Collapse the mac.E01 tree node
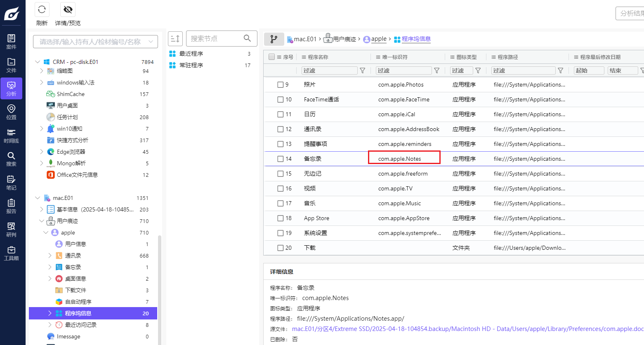Viewport: 644px width, 345px height. click(x=38, y=198)
